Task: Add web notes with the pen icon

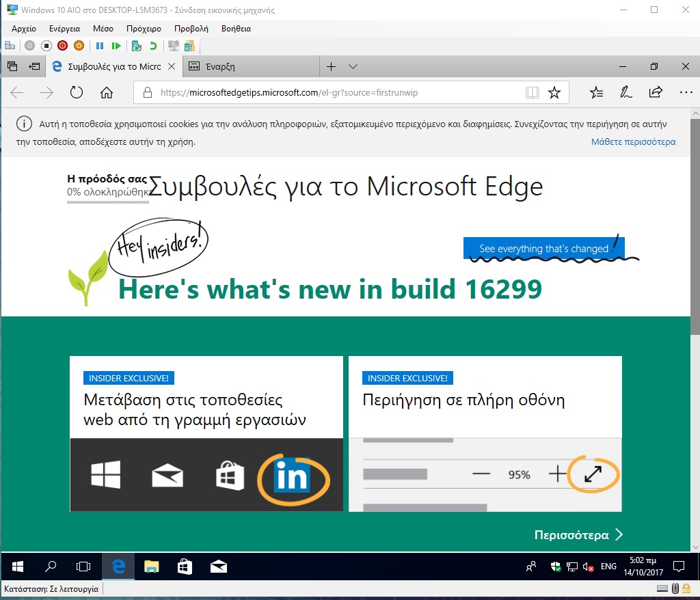Action: (625, 92)
